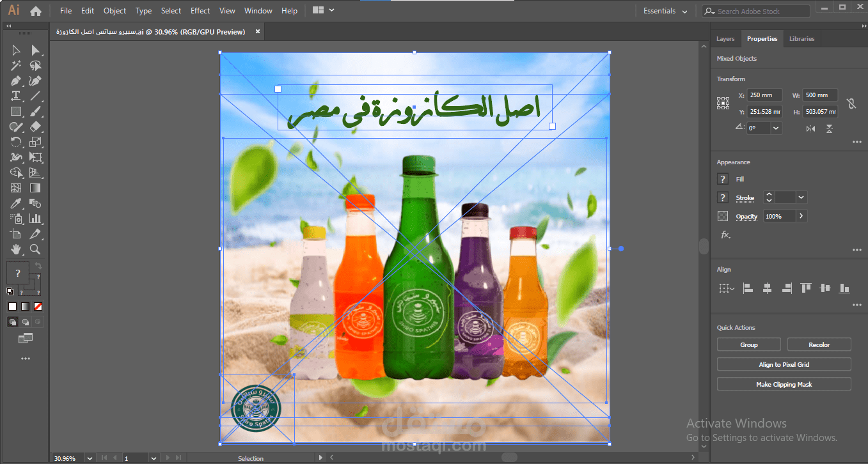This screenshot has height=464, width=868.
Task: Activate the Free Transform tool
Action: click(36, 157)
